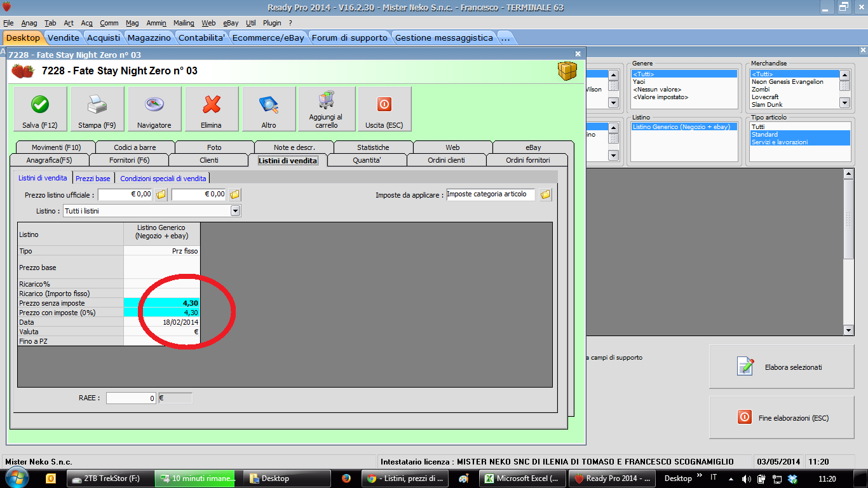Switch to Microsoft Excel in taskbar
Viewport: 868px width, 488px height.
[x=522, y=478]
